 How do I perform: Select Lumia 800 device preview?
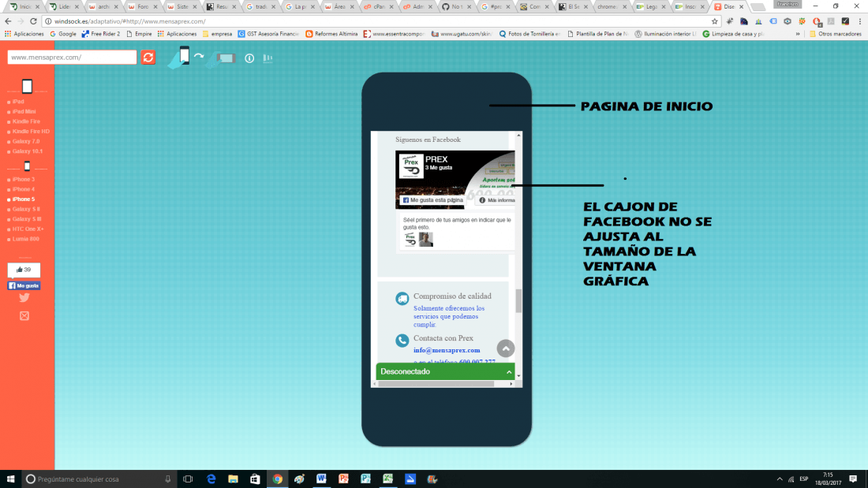25,239
